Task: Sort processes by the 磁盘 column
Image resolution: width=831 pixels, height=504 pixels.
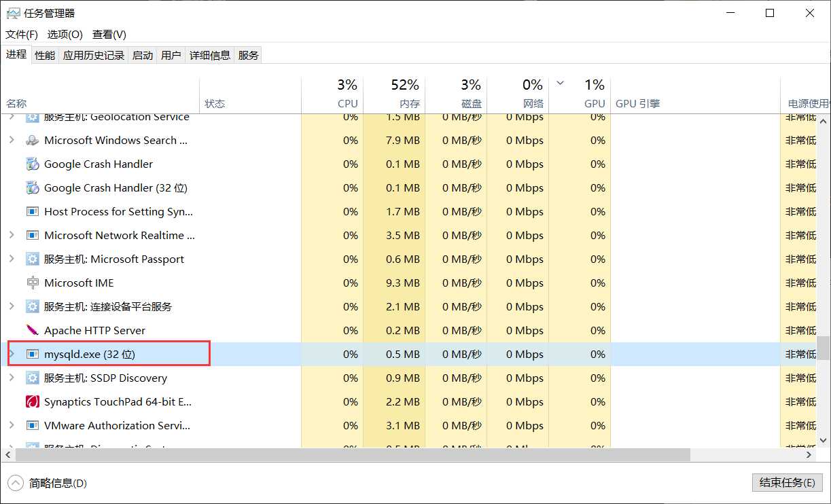Action: coord(456,95)
